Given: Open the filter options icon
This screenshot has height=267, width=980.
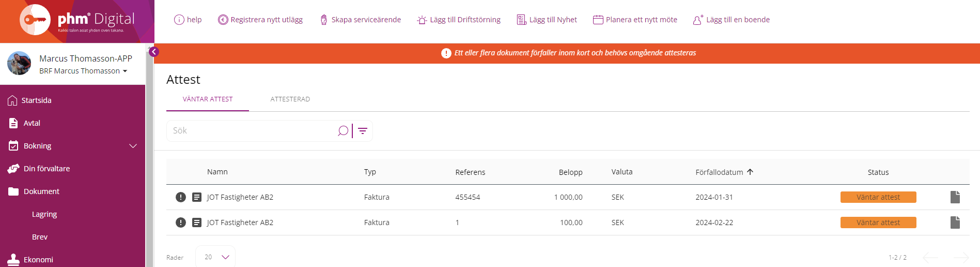Looking at the screenshot, I should 363,131.
